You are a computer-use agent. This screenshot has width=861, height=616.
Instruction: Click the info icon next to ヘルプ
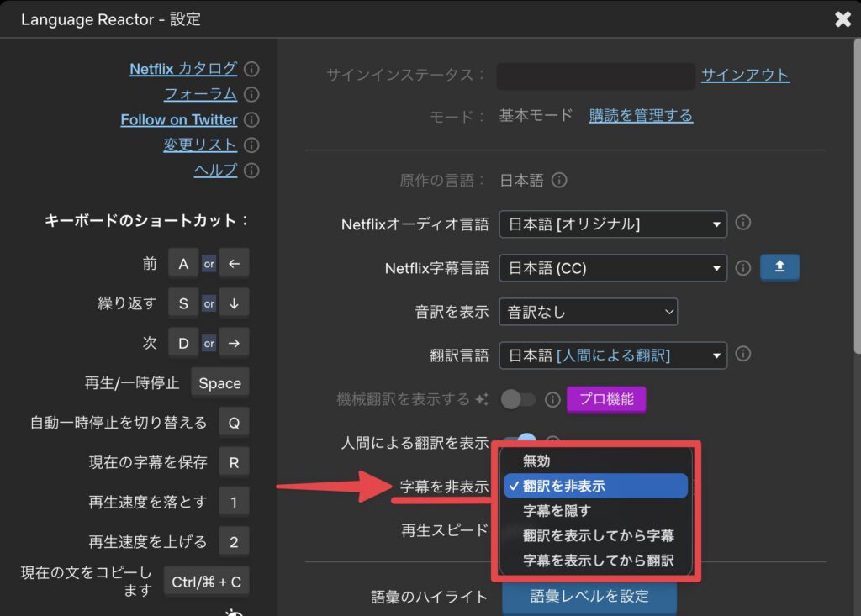(251, 171)
